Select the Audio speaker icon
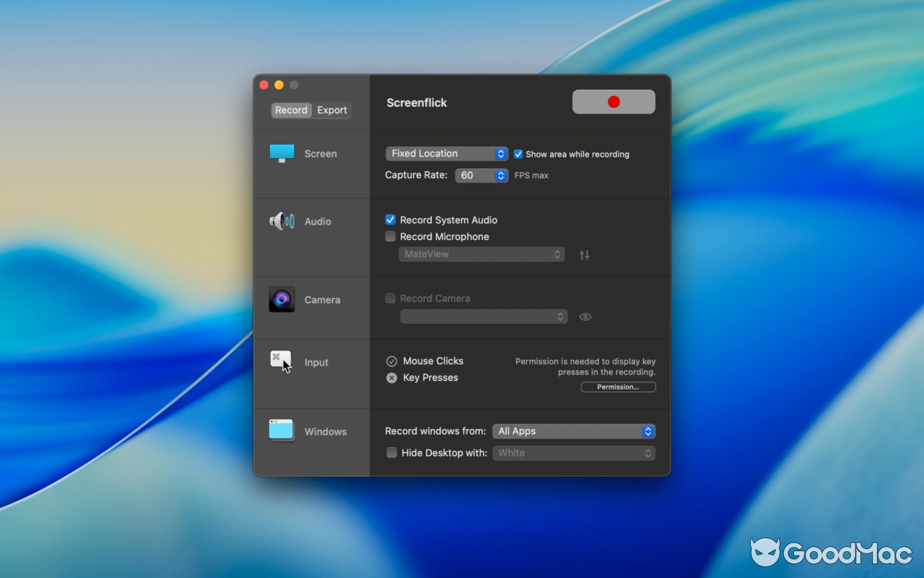The image size is (924, 578). pos(282,221)
